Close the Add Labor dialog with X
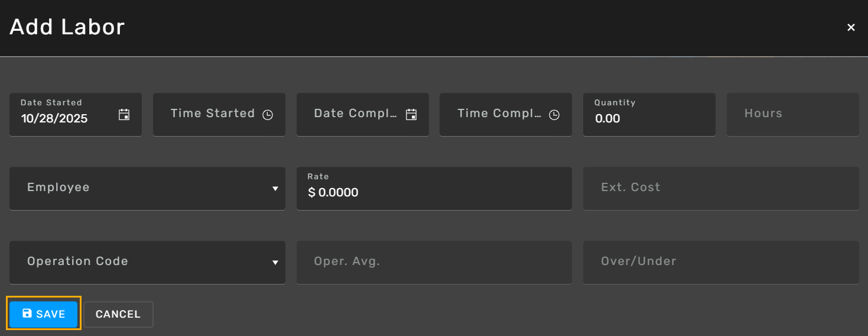The image size is (868, 336). point(851,27)
